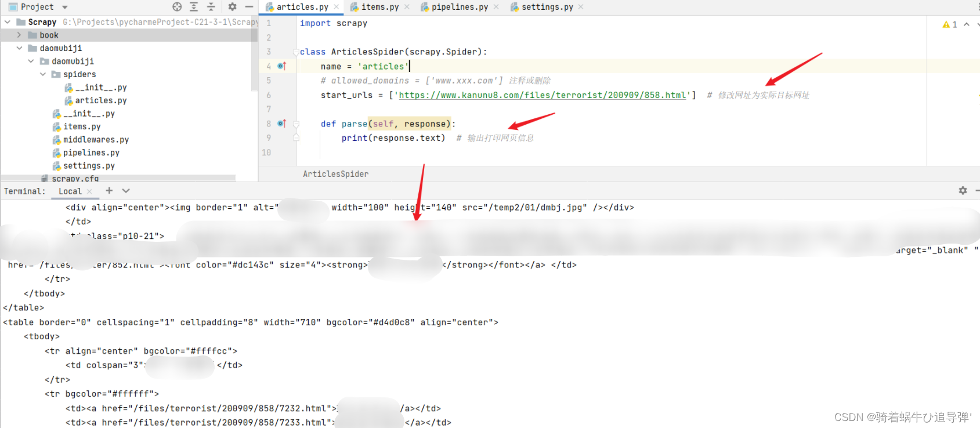The width and height of the screenshot is (980, 428).
Task: Click the allowed_domains comment line
Action: point(435,81)
